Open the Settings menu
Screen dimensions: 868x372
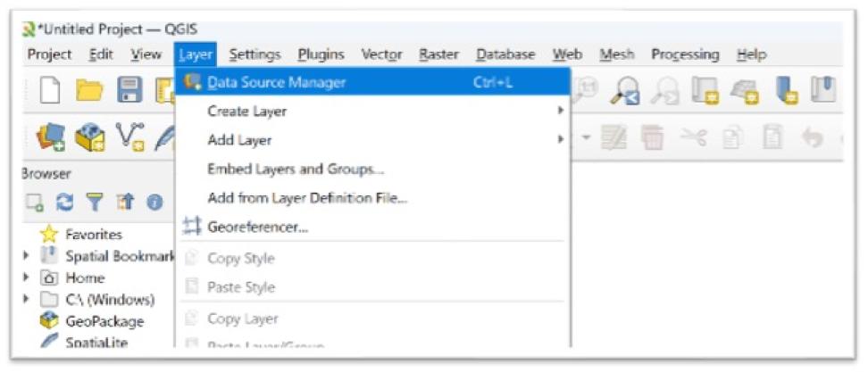click(x=255, y=54)
